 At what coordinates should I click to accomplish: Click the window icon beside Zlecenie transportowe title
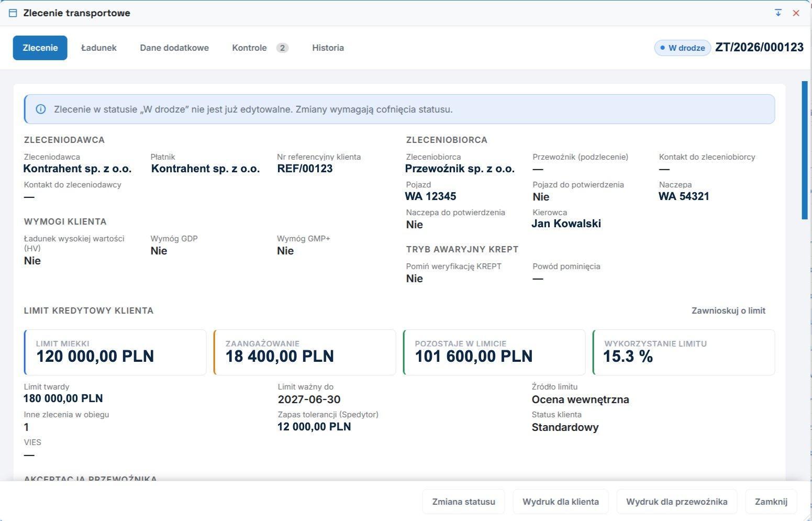click(13, 13)
